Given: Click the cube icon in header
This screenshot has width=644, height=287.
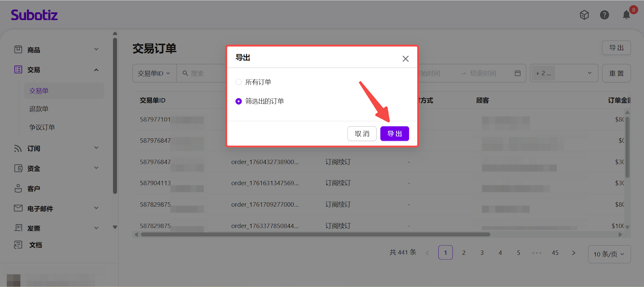Looking at the screenshot, I should (584, 15).
